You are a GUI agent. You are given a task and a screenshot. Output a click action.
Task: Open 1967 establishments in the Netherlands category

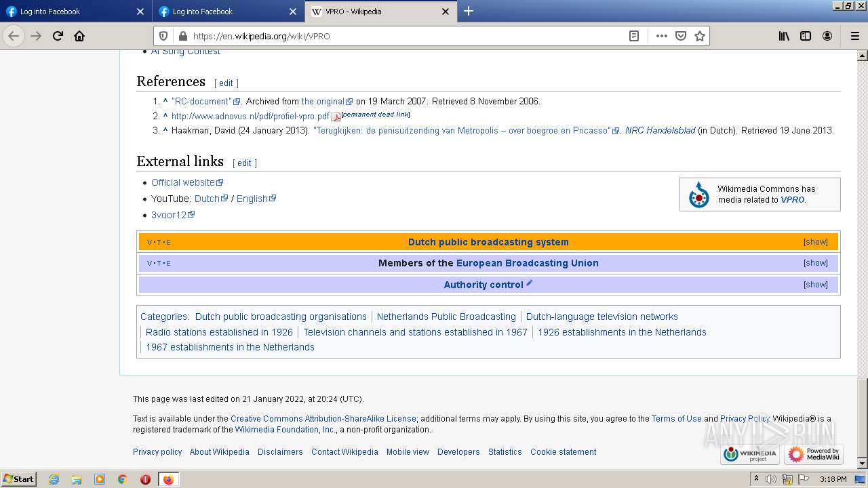click(x=230, y=347)
